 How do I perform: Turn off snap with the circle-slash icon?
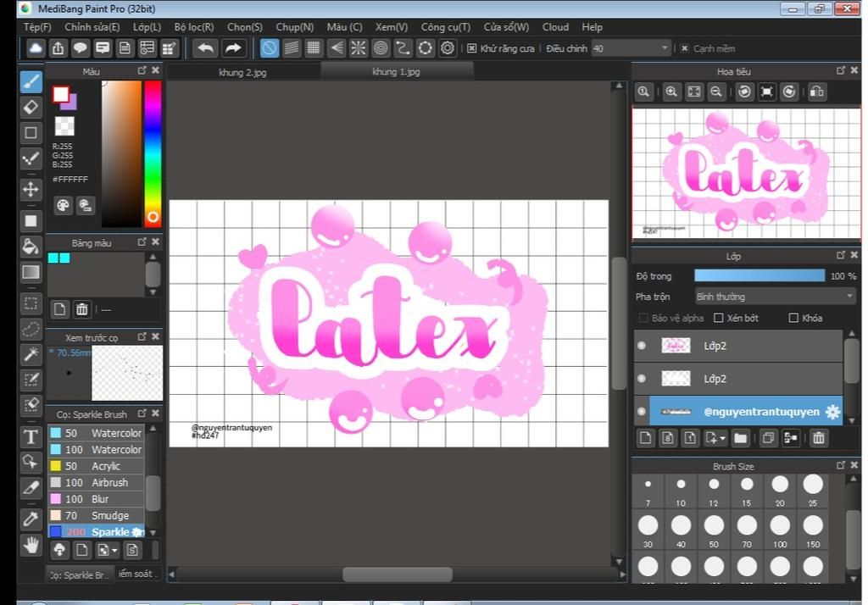269,48
